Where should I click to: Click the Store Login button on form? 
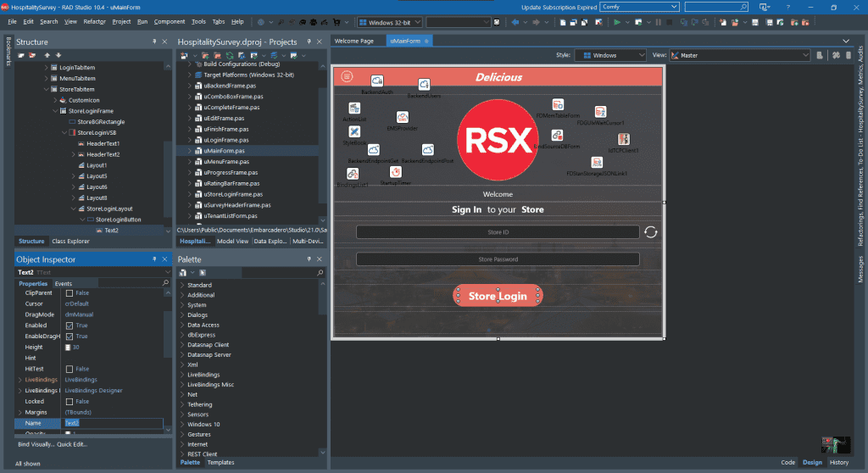498,296
